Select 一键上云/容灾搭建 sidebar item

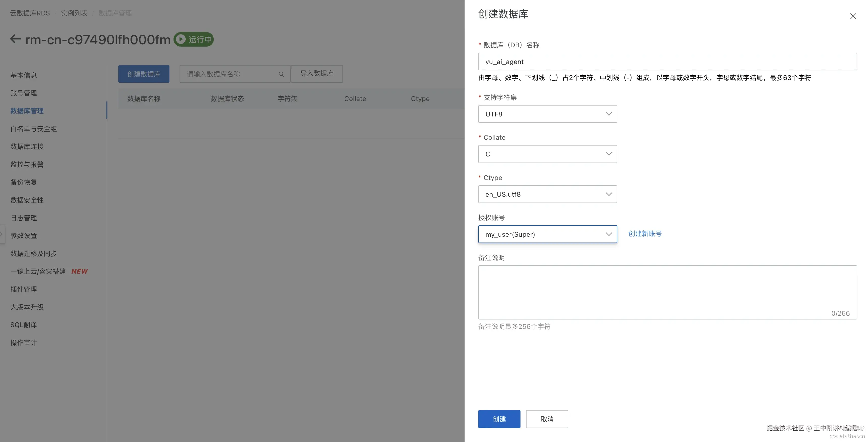coord(38,271)
